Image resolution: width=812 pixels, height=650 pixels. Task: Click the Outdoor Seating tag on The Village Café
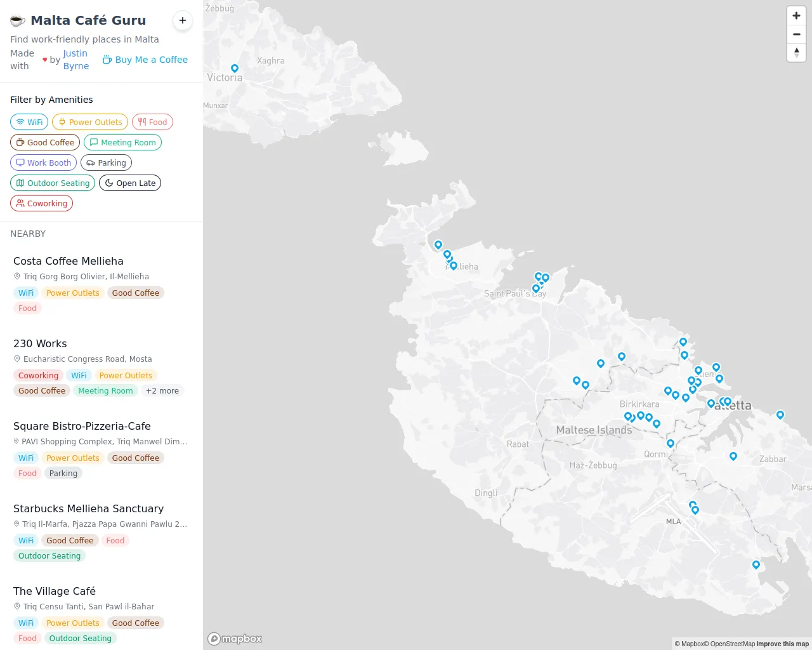(x=81, y=639)
